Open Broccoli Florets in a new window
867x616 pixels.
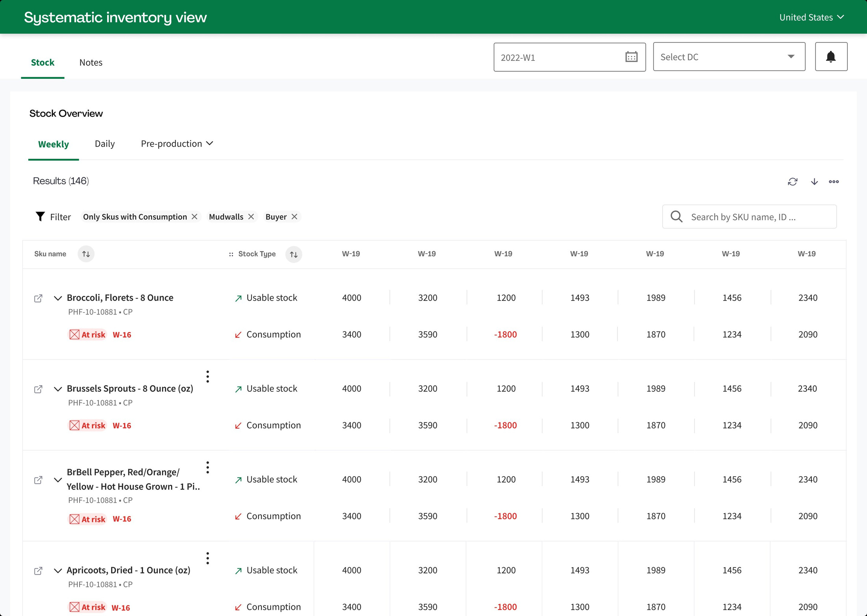[38, 298]
